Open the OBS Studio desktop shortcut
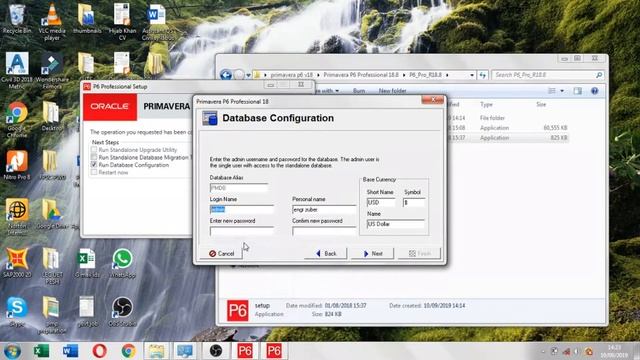The width and height of the screenshot is (640, 360). point(122,312)
